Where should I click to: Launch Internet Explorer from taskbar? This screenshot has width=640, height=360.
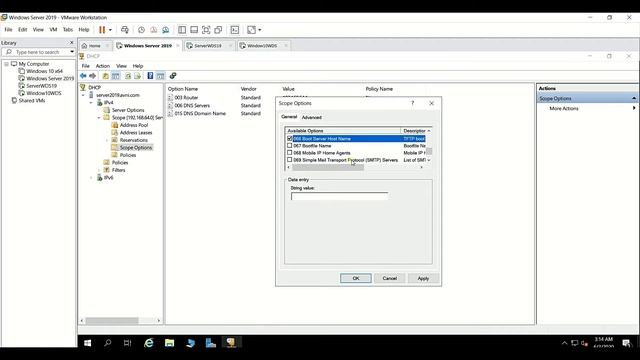click(x=149, y=343)
